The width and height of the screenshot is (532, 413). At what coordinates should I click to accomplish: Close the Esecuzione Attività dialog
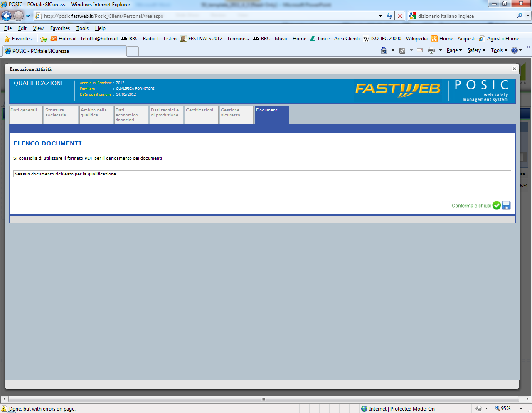[x=514, y=69]
